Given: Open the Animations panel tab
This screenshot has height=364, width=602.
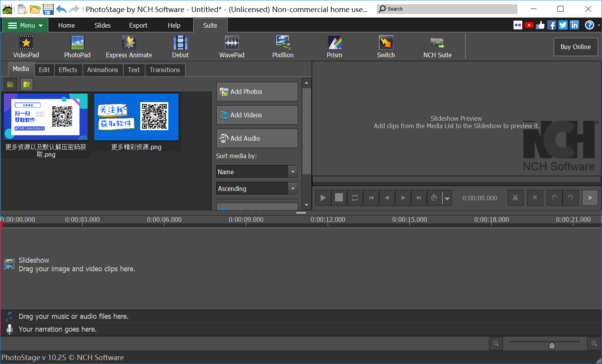Looking at the screenshot, I should point(102,70).
